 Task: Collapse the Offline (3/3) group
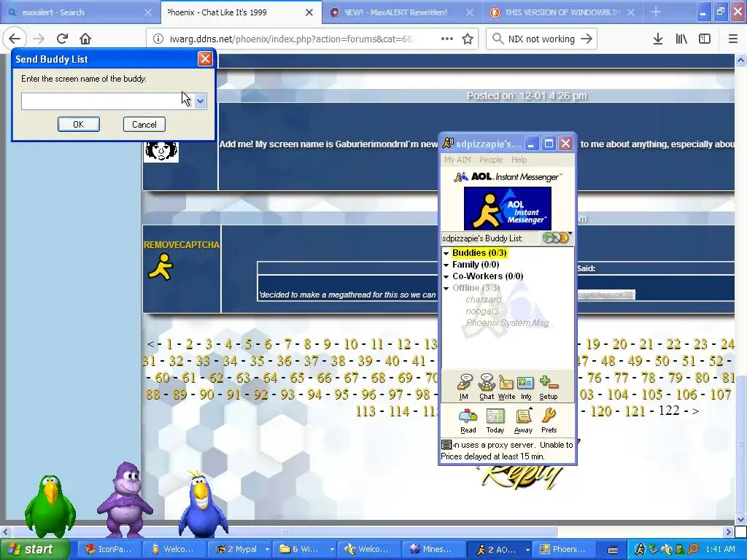tap(446, 288)
